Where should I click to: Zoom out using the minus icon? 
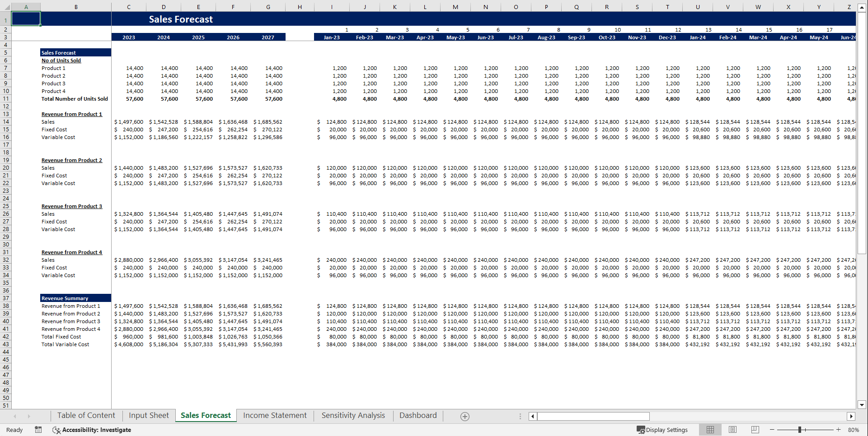772,430
